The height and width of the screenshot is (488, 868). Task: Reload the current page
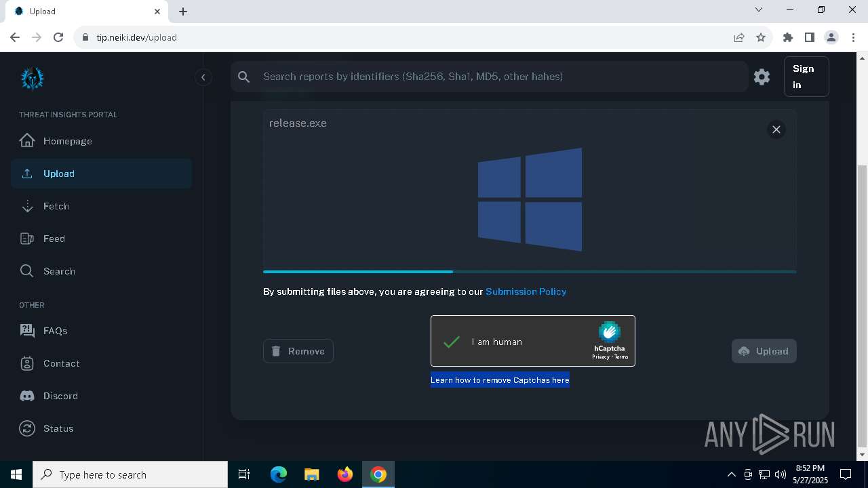coord(58,37)
